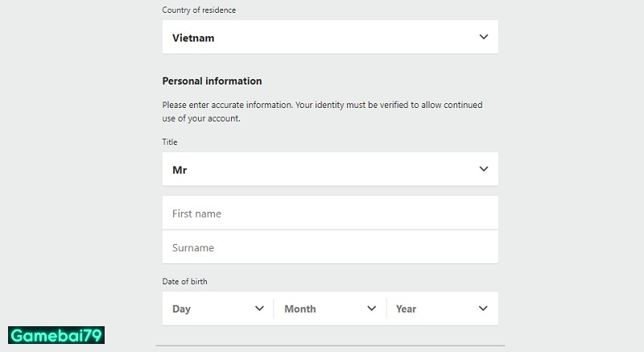Open the Country of residence dropdown
The image size is (644, 352).
pos(330,37)
